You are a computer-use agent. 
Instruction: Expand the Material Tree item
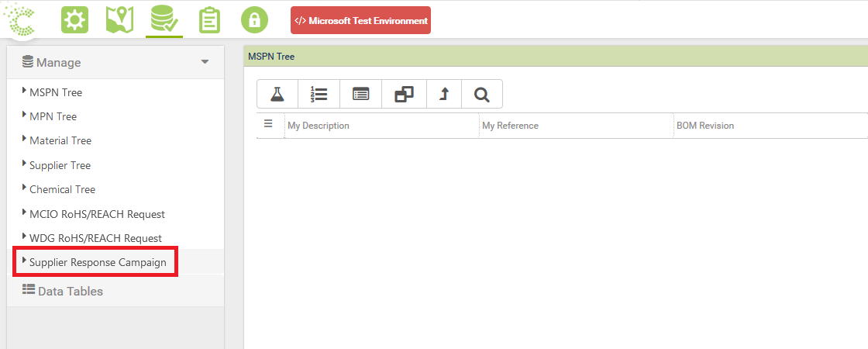[60, 140]
